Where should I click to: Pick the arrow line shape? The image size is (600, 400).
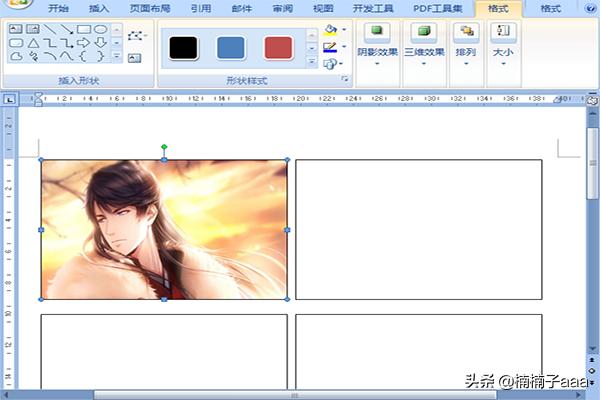[67, 29]
